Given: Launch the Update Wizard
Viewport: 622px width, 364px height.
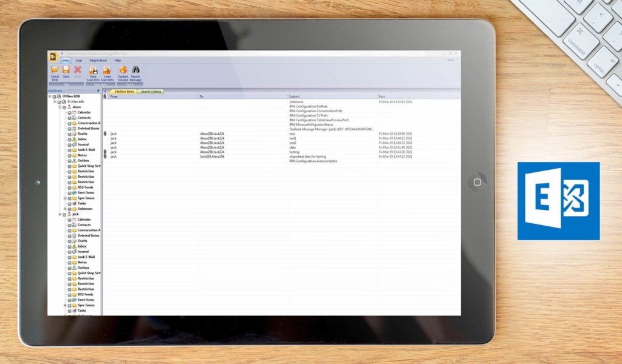Looking at the screenshot, I should point(123,70).
